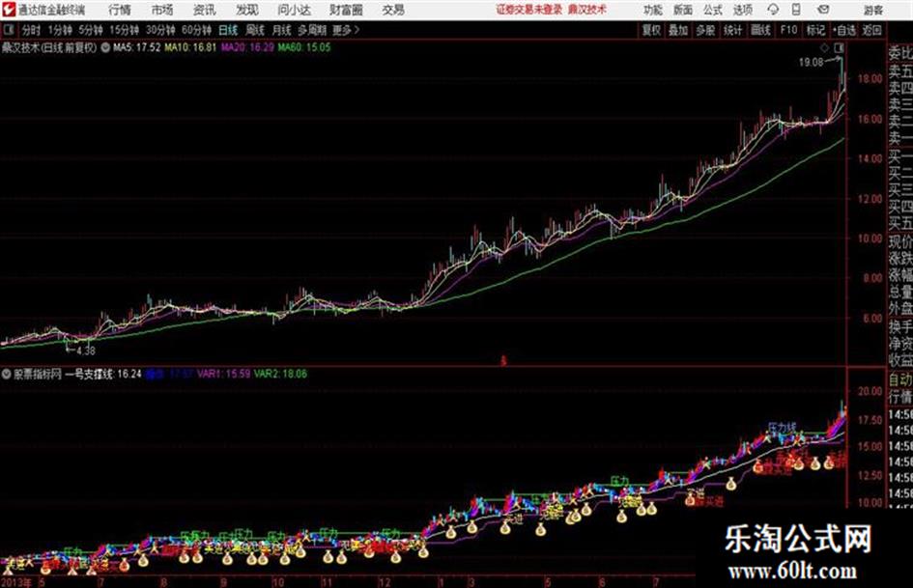Viewport: 913px width, 588px height.
Task: Open the 问小达 menu
Action: click(x=294, y=10)
